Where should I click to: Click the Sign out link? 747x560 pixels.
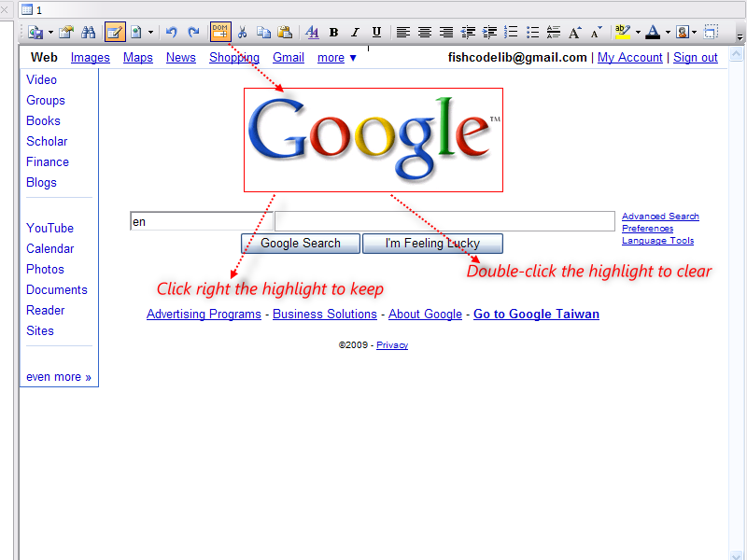pyautogui.click(x=695, y=58)
